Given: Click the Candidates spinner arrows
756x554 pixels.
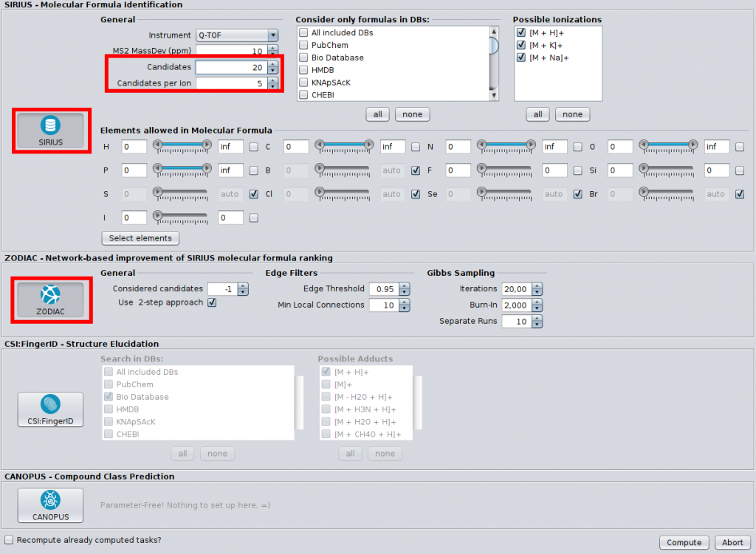Looking at the screenshot, I should click(x=273, y=67).
